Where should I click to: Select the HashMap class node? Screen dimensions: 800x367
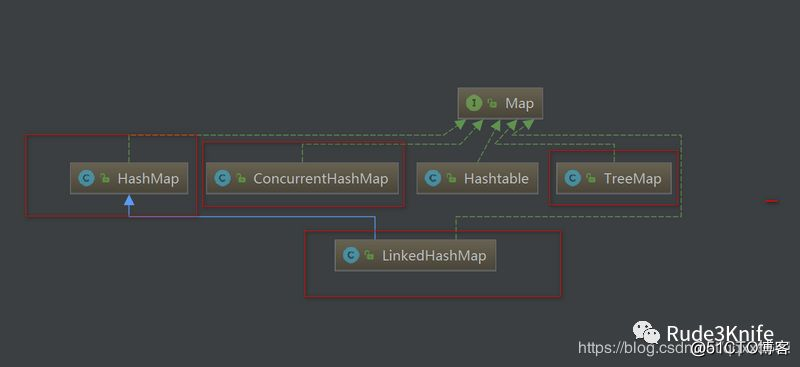(x=129, y=179)
